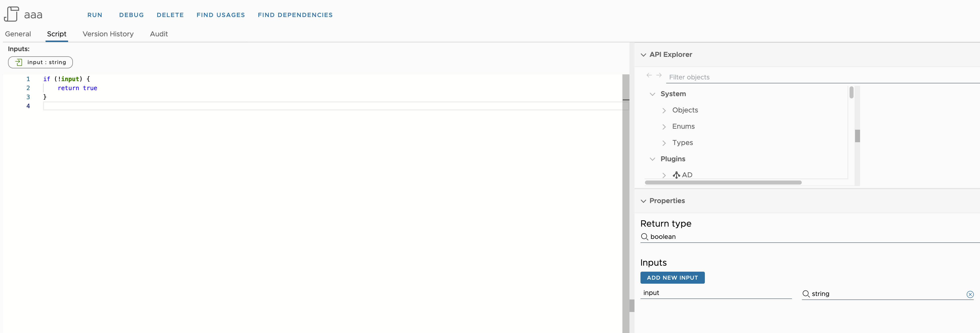
Task: Remove the string type with the clear icon
Action: (x=970, y=294)
